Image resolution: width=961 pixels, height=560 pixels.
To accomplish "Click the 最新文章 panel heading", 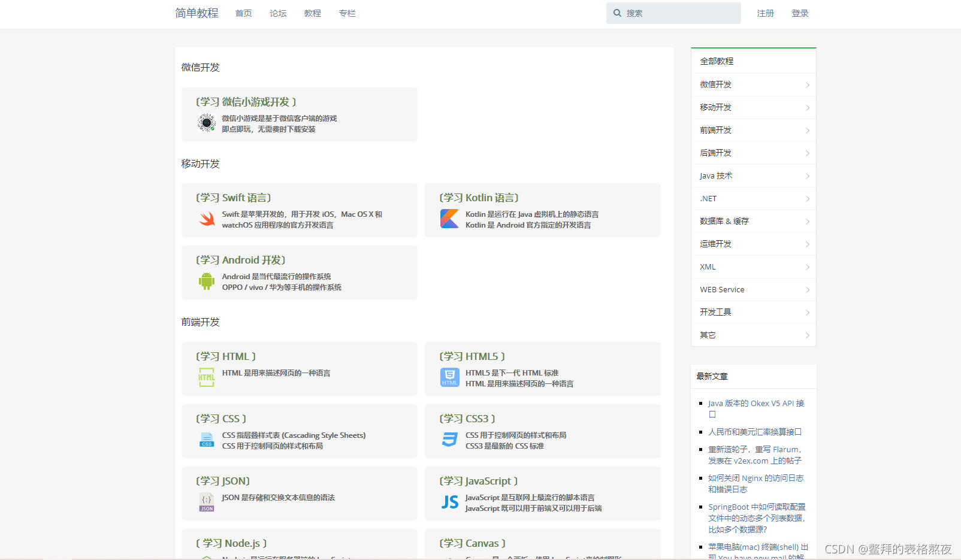I will tap(712, 376).
